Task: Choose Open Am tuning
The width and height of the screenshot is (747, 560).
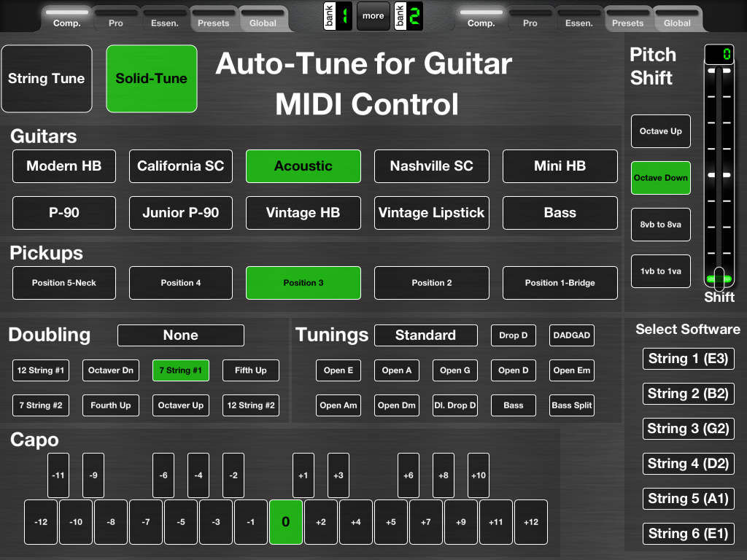Action: [x=338, y=405]
